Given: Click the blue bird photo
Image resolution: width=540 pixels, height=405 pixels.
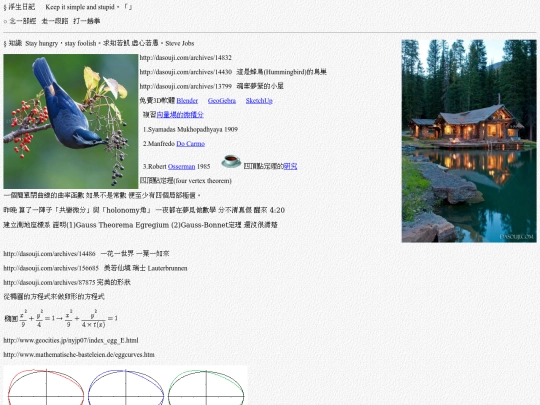Looking at the screenshot, I should [71, 121].
